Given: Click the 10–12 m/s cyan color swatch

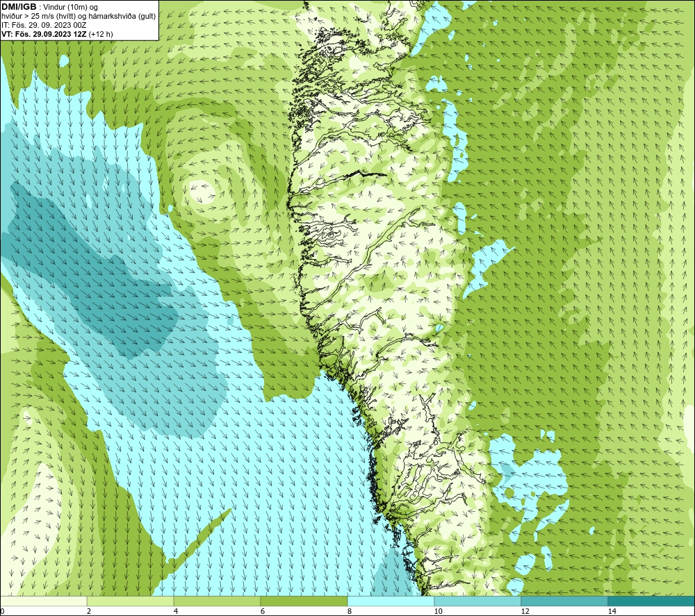Looking at the screenshot, I should [478, 601].
